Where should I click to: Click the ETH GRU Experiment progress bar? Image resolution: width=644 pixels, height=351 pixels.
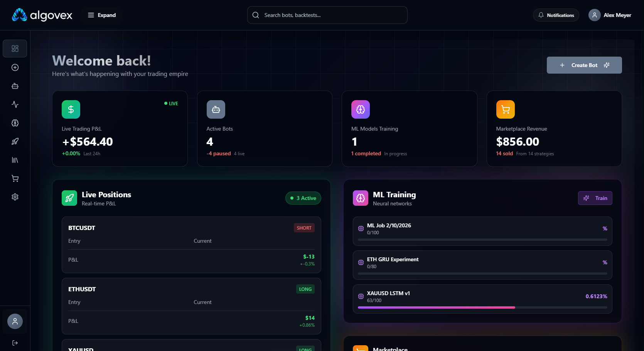pyautogui.click(x=482, y=274)
